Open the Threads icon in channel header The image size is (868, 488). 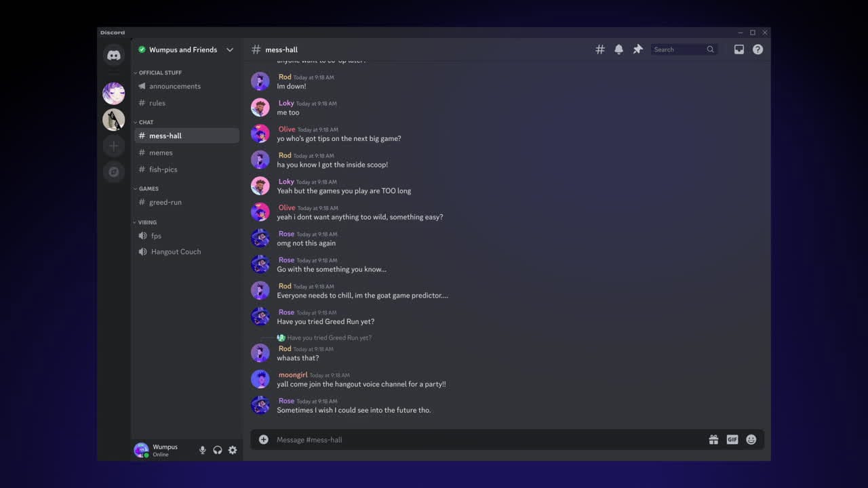pos(600,49)
